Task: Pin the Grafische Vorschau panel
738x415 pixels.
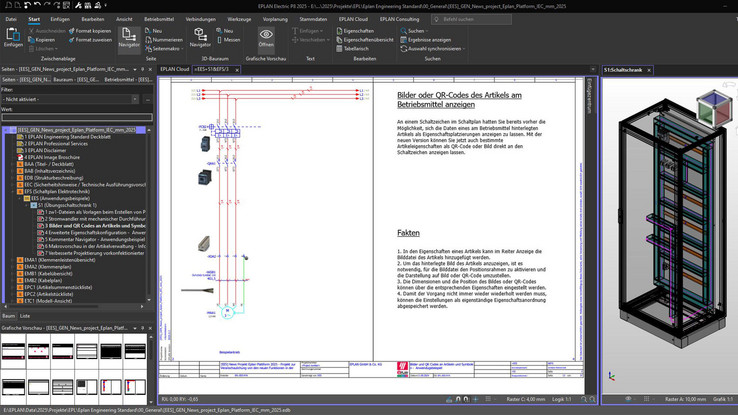Action: 143,328
